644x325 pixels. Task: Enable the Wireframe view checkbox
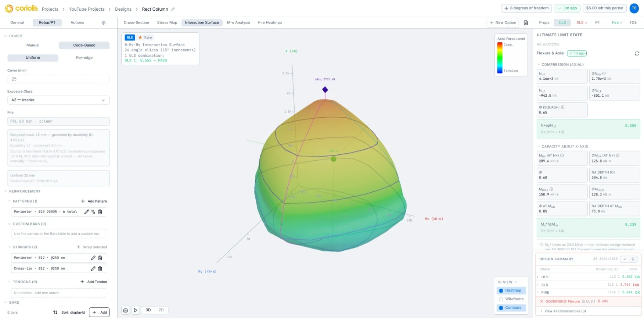click(501, 299)
